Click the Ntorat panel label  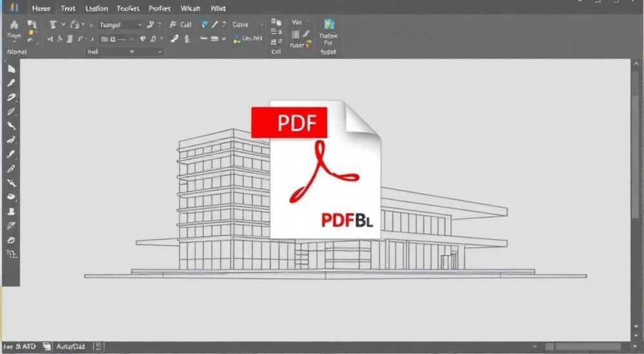17,51
